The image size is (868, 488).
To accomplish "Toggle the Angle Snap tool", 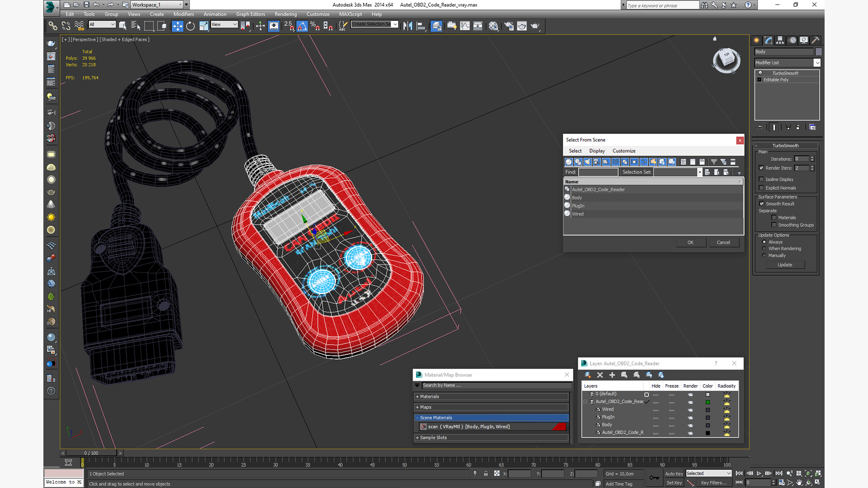I will point(302,26).
